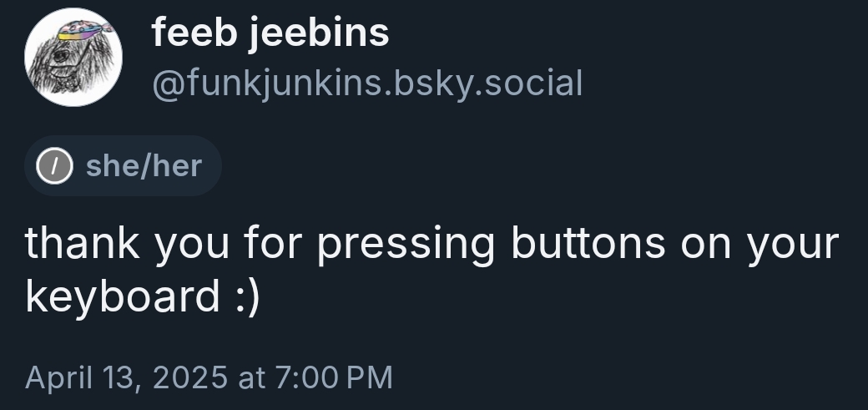The image size is (868, 410).
Task: Select the she/her label badge
Action: [x=123, y=165]
